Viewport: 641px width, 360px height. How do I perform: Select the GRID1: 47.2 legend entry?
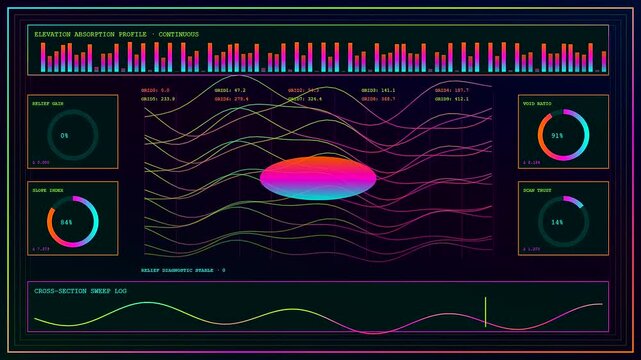click(x=230, y=90)
